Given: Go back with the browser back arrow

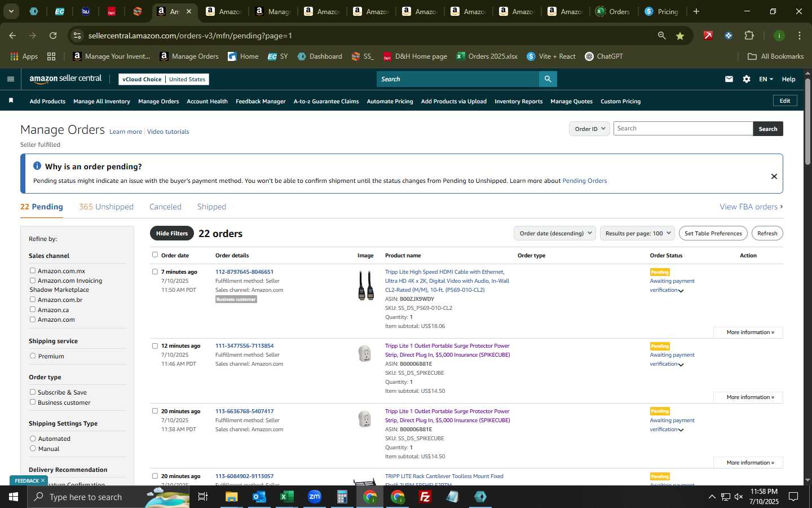Looking at the screenshot, I should tap(12, 36).
